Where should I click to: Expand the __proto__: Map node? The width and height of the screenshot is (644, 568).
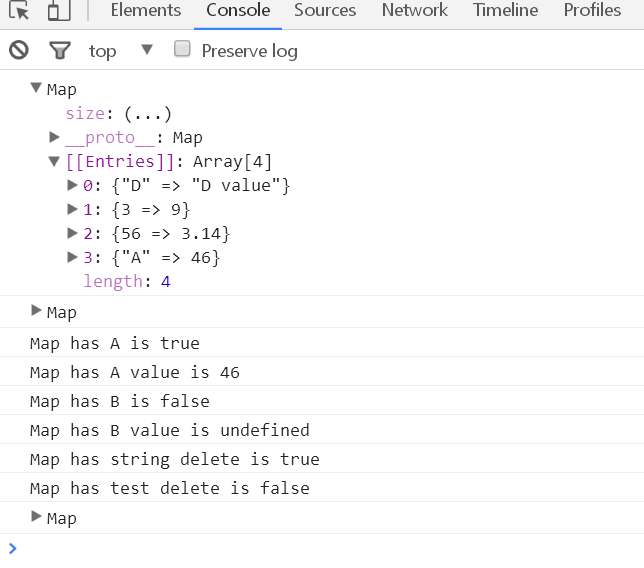coord(54,137)
